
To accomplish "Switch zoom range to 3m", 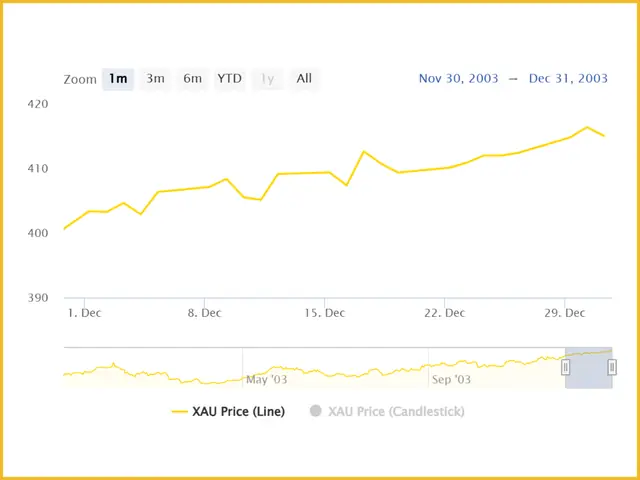I will click(156, 79).
